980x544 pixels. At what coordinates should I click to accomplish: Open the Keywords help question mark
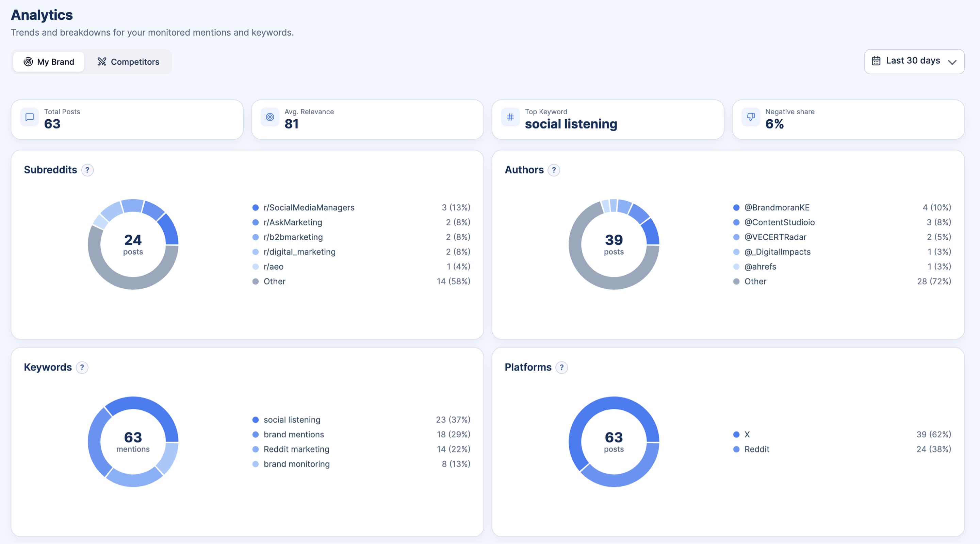(x=82, y=368)
